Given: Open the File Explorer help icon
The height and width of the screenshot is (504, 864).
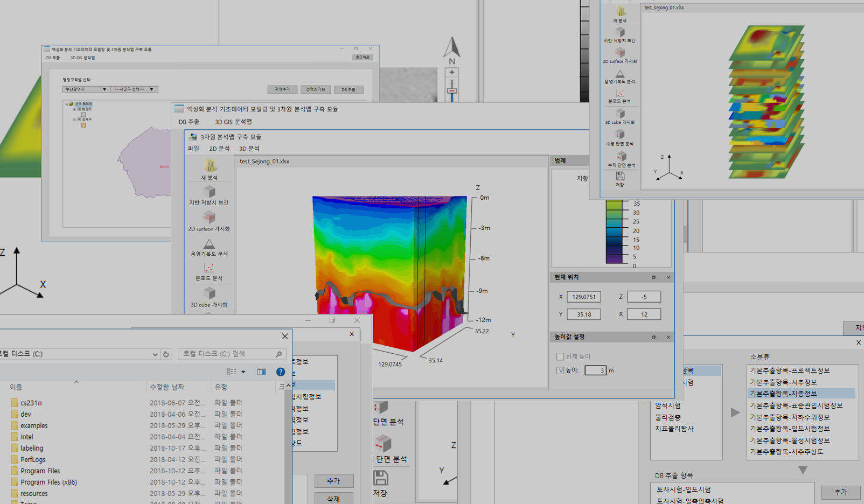Looking at the screenshot, I should (x=280, y=372).
